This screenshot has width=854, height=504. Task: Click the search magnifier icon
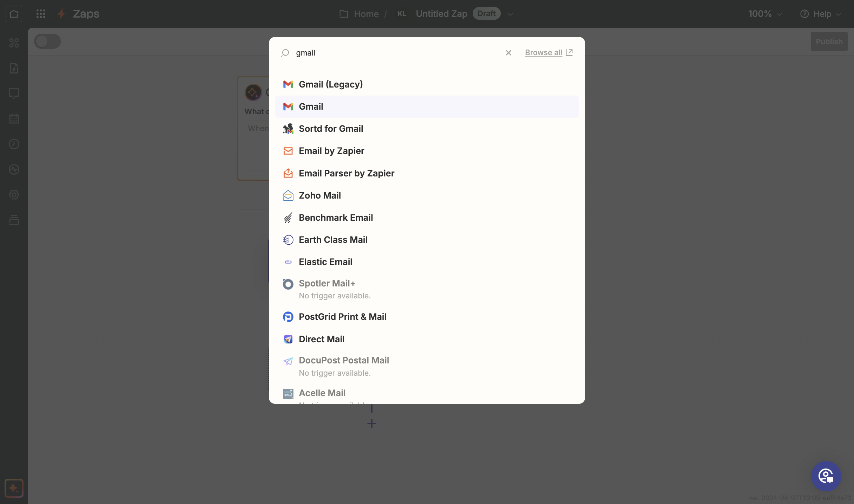pos(285,53)
